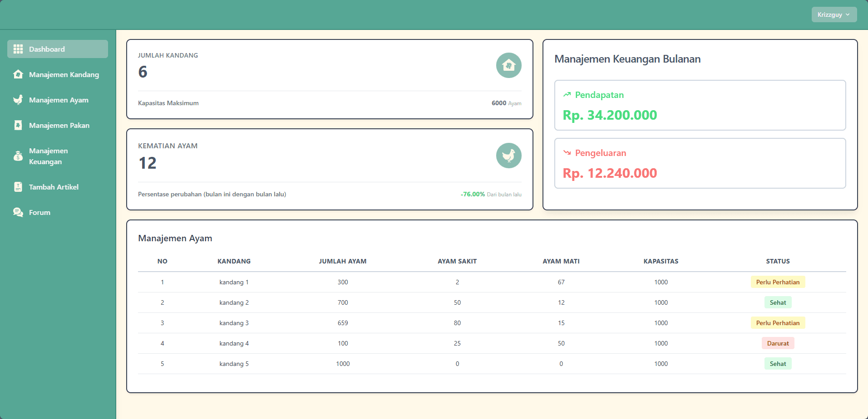
Task: Click the money bag icon for Manajemen Keuangan
Action: coord(18,156)
